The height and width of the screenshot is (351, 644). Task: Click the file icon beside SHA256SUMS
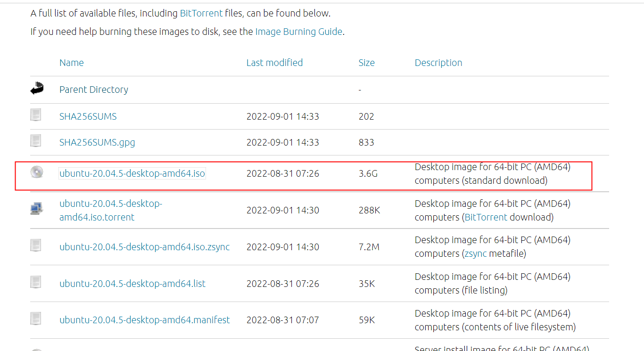coord(36,115)
